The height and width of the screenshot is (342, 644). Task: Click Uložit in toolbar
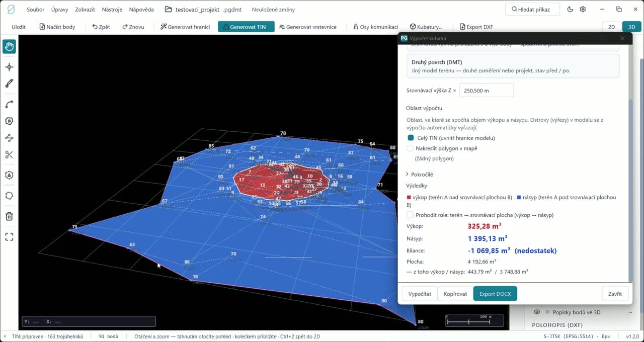pyautogui.click(x=19, y=27)
